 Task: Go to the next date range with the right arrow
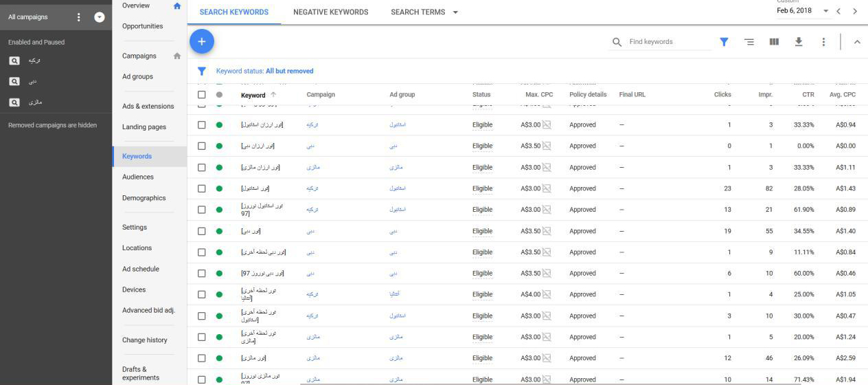(x=855, y=12)
